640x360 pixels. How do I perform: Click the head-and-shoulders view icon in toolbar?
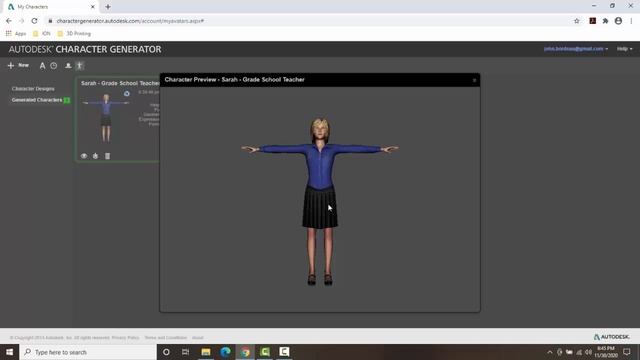(68, 66)
